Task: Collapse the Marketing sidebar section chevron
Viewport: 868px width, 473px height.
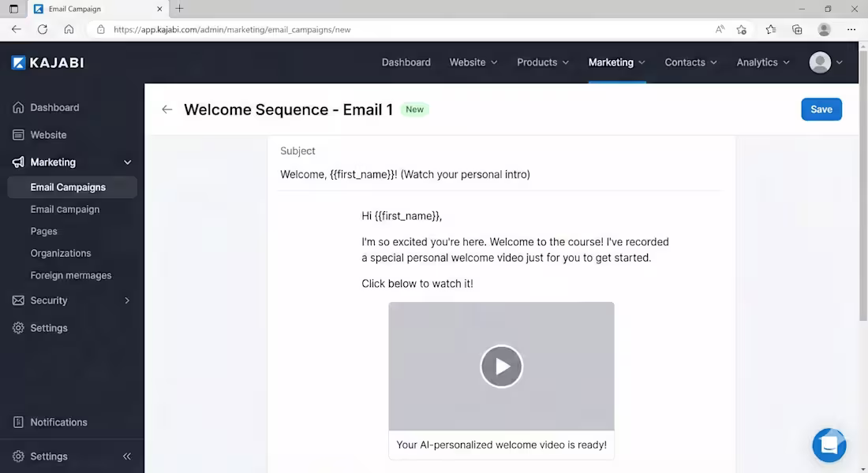Action: (x=127, y=162)
